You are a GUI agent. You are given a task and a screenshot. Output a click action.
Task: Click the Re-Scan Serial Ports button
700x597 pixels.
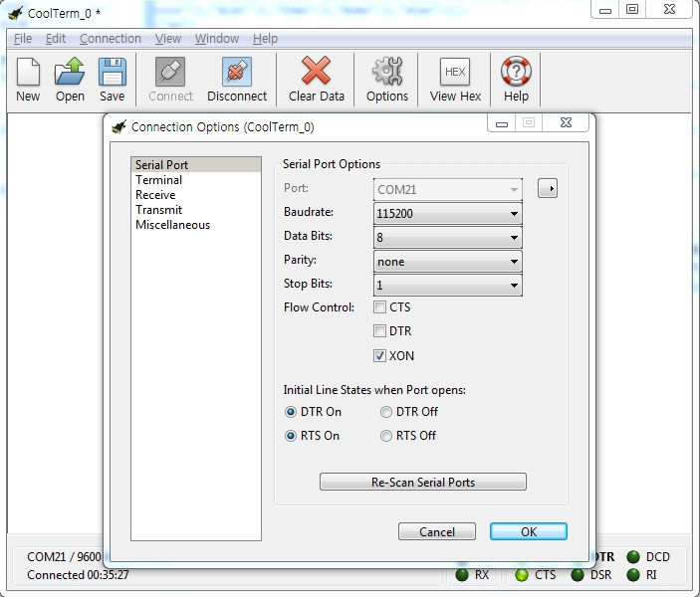422,483
